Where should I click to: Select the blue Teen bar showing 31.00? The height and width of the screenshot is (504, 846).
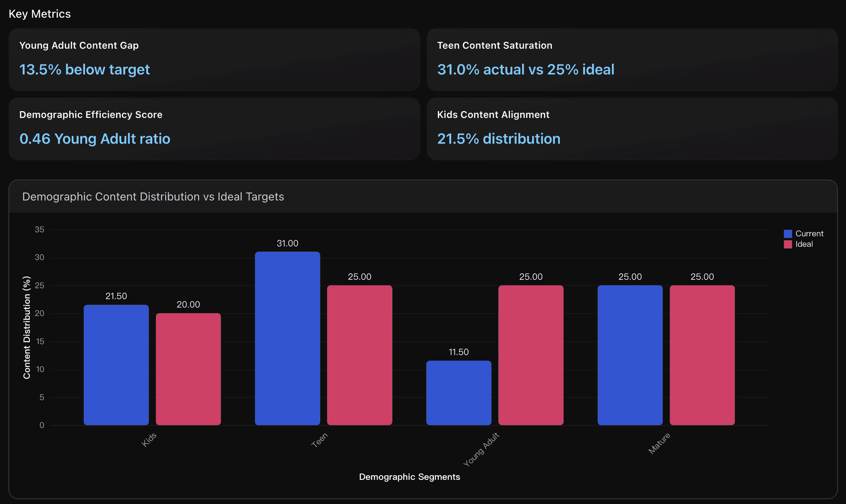point(287,338)
